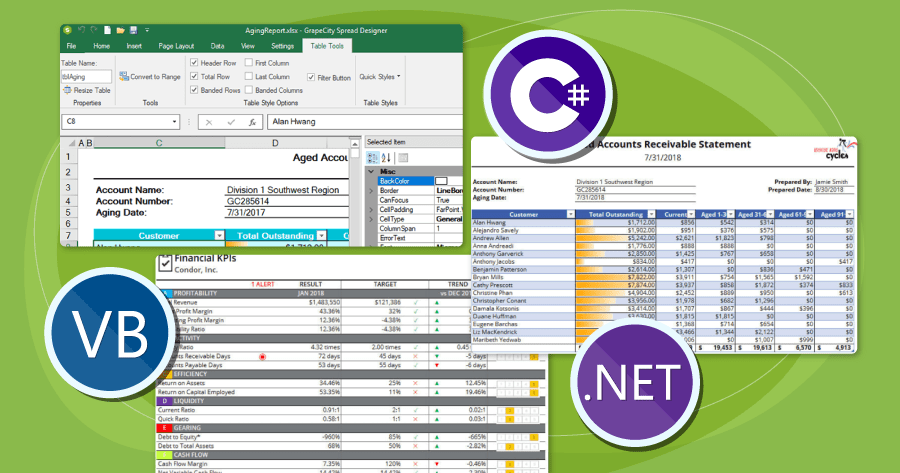Toggle the Banded Rows checkbox
The image size is (900, 473).
click(194, 90)
